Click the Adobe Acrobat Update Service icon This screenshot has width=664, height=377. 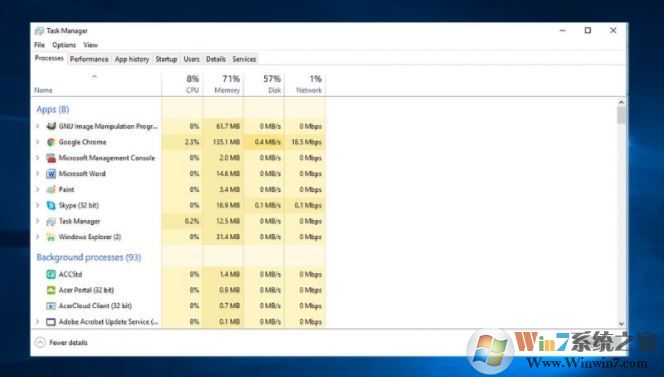click(x=51, y=322)
